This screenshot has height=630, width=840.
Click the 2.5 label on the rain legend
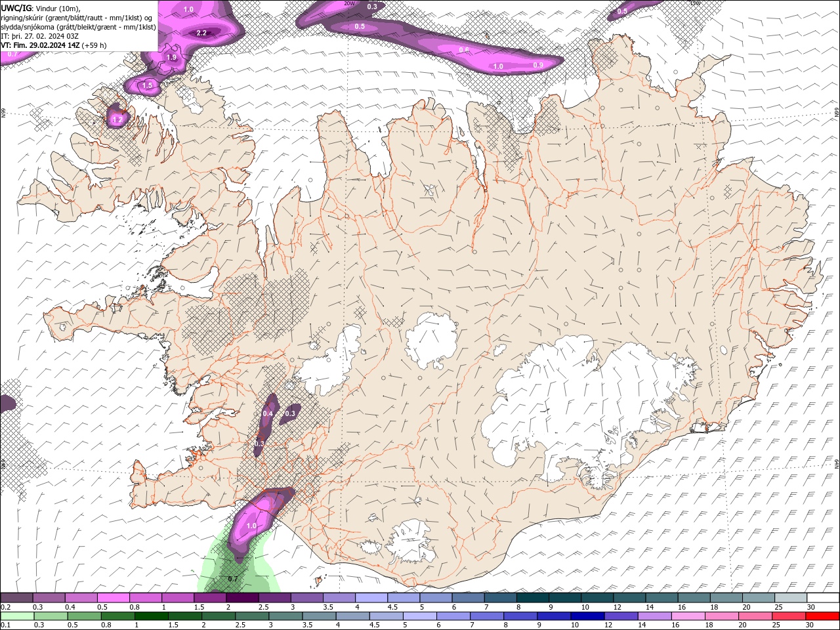click(241, 625)
